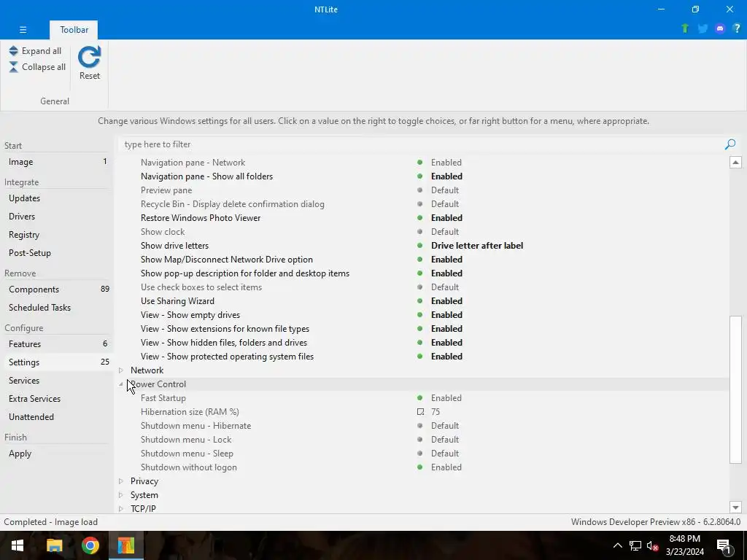Toggle View - Show empty drives value
747x560 pixels.
447,315
